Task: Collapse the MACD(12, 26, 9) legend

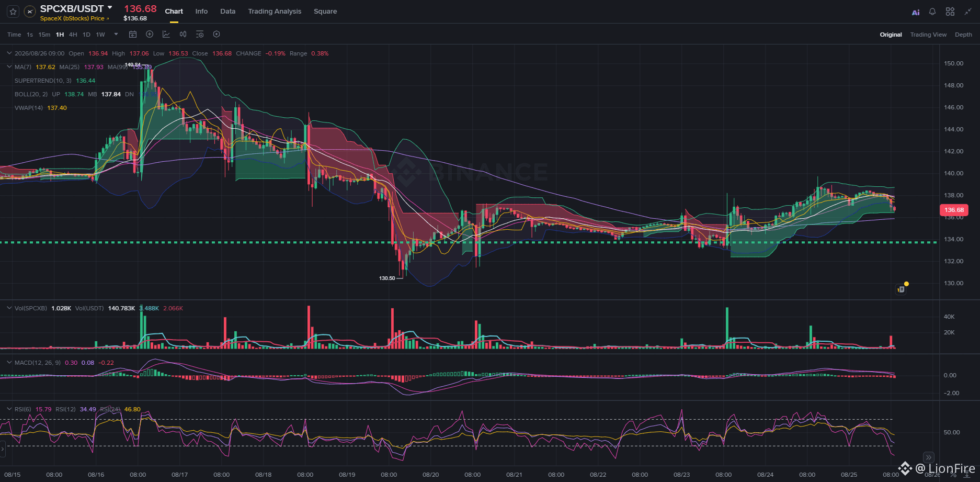Action: [9, 363]
